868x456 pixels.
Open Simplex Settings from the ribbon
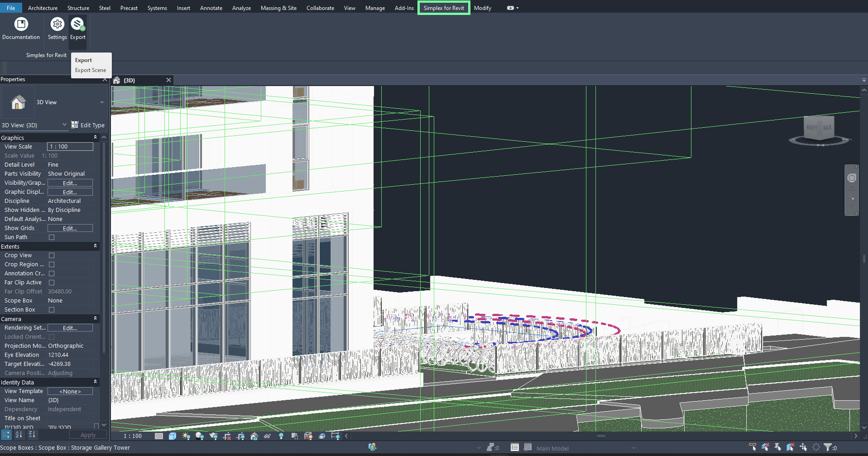[57, 25]
